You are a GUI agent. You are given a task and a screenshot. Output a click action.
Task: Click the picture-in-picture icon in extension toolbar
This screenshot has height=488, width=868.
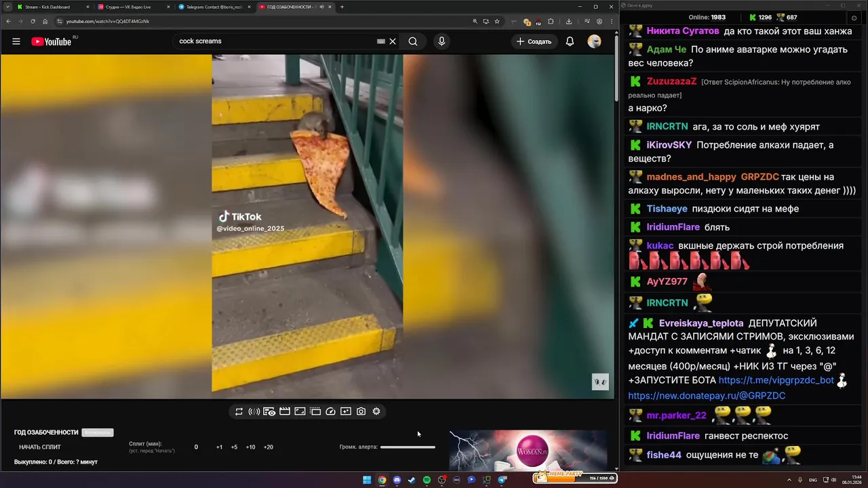point(300,411)
